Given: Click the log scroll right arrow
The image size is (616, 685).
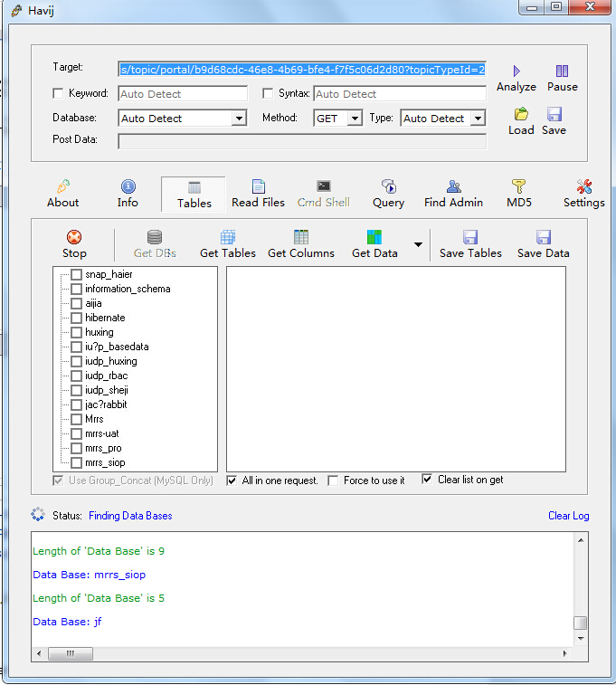Looking at the screenshot, I should pyautogui.click(x=565, y=653).
